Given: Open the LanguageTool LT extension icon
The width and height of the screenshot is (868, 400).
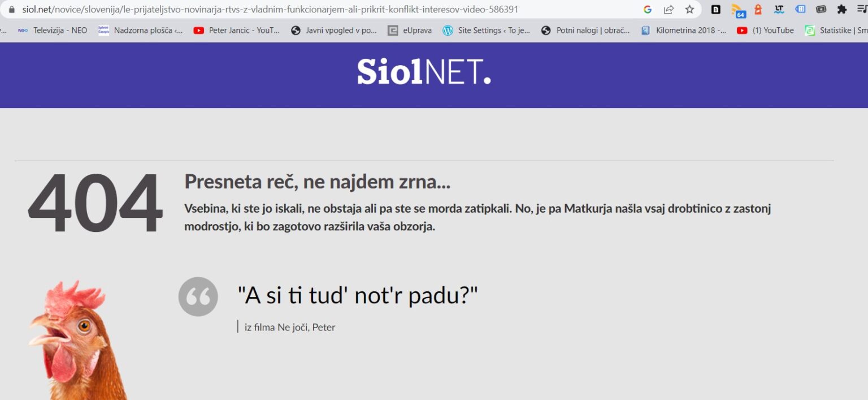Looking at the screenshot, I should coord(779,9).
